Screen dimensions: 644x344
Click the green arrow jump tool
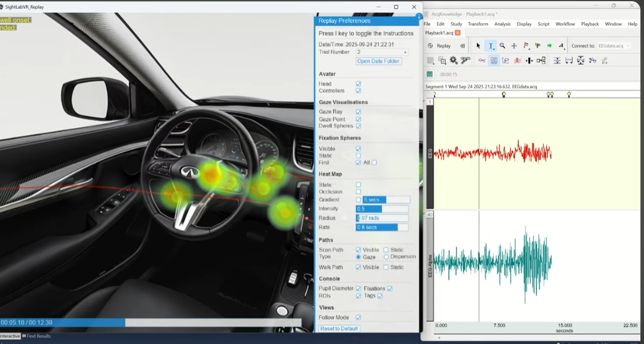pyautogui.click(x=549, y=46)
